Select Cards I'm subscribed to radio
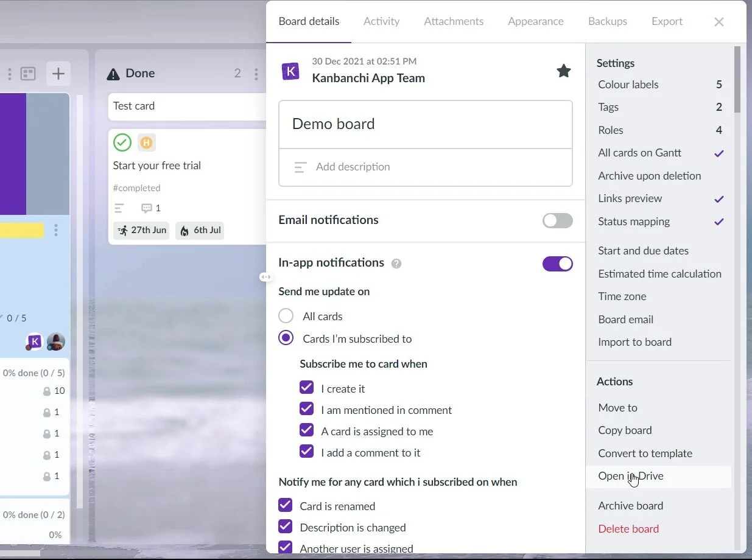This screenshot has width=752, height=560. (x=286, y=338)
